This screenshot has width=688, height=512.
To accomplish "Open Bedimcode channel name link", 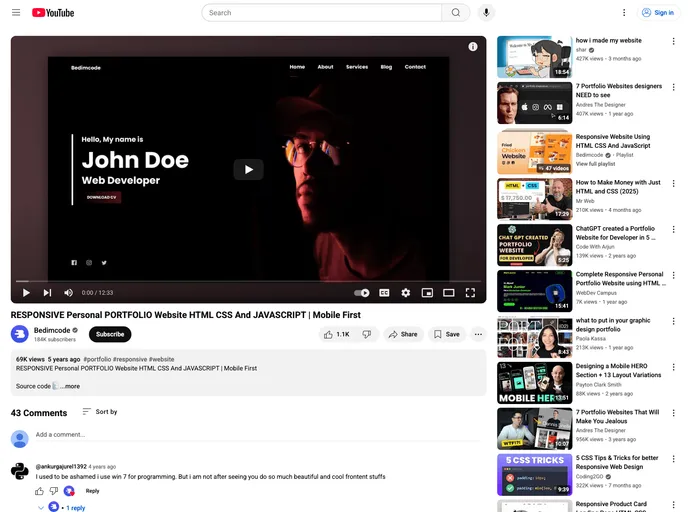I will point(52,330).
